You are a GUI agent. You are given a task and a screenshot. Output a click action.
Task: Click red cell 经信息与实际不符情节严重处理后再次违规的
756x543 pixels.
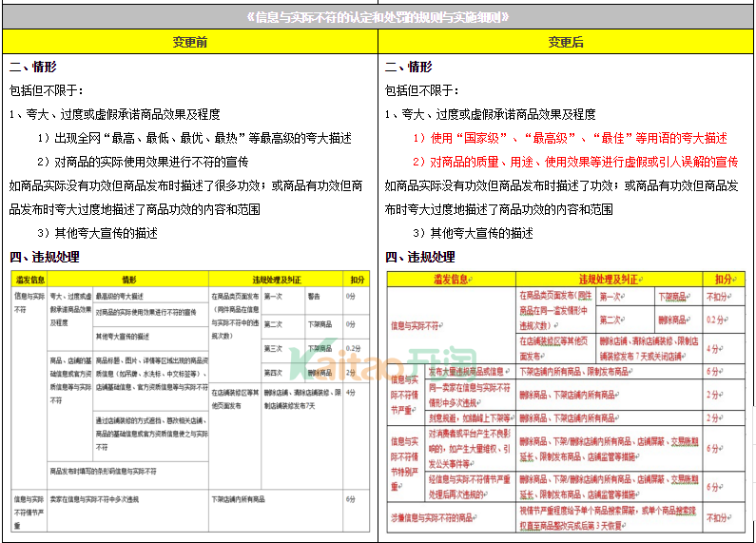point(470,487)
